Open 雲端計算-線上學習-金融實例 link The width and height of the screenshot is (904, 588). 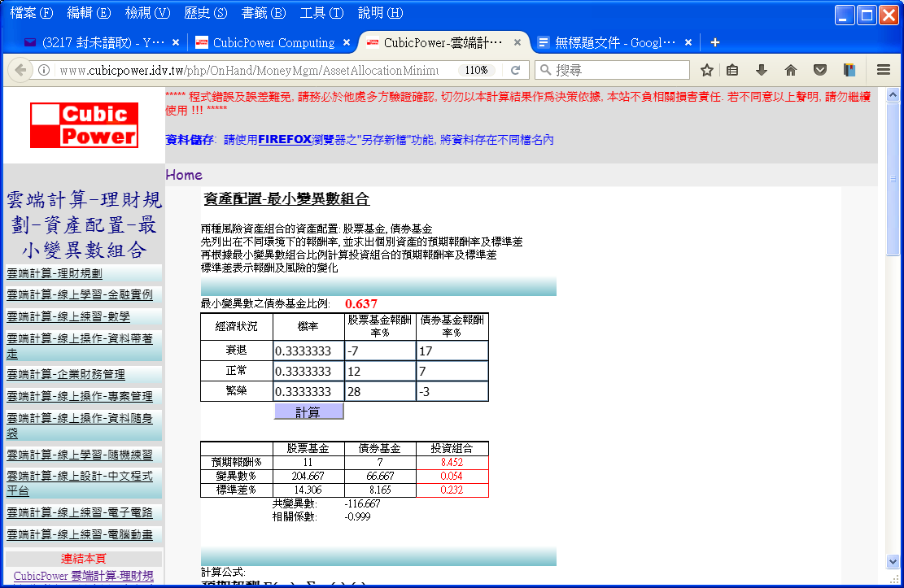tap(80, 294)
